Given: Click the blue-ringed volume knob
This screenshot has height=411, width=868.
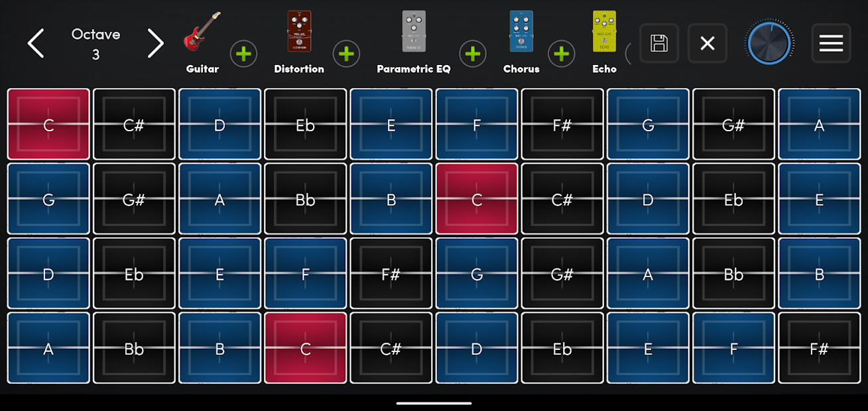Looking at the screenshot, I should tap(769, 44).
